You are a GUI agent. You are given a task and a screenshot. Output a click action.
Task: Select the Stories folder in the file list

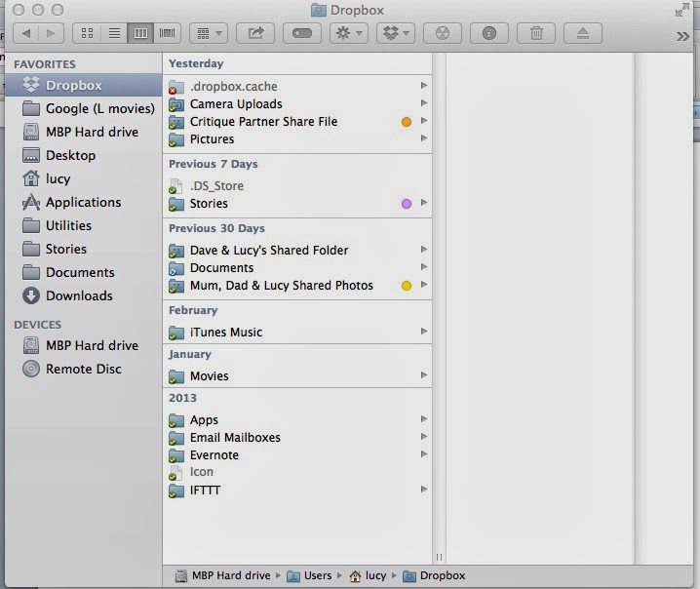coord(297,204)
